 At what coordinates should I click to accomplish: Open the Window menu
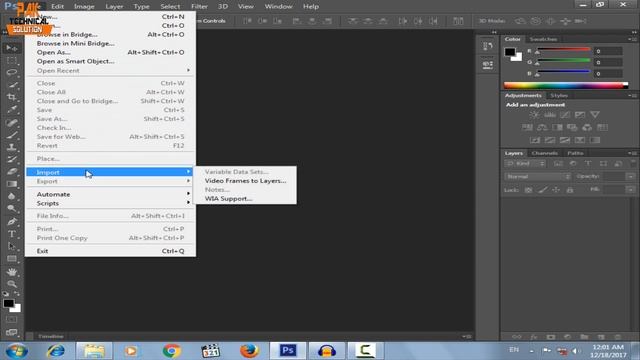pos(278,7)
